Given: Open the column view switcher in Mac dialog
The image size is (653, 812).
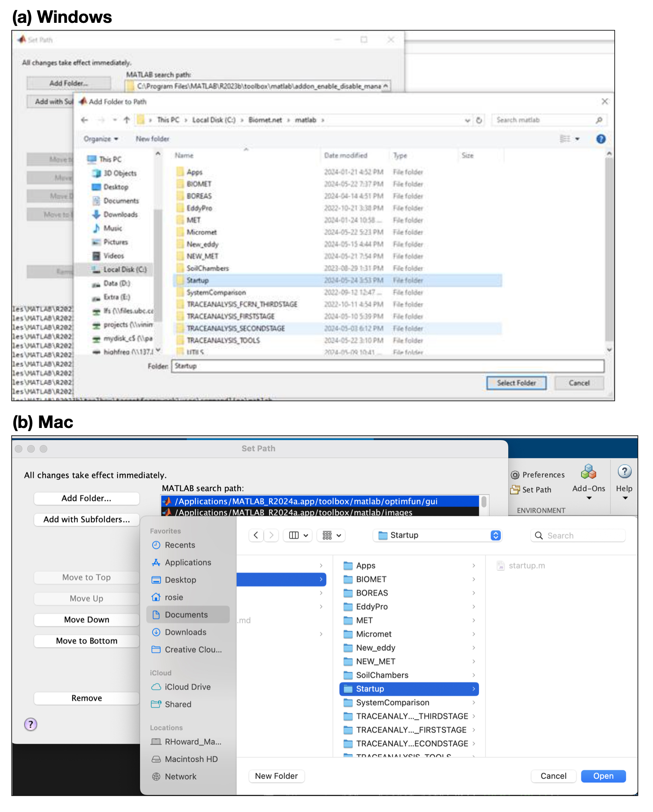Looking at the screenshot, I should coord(299,535).
